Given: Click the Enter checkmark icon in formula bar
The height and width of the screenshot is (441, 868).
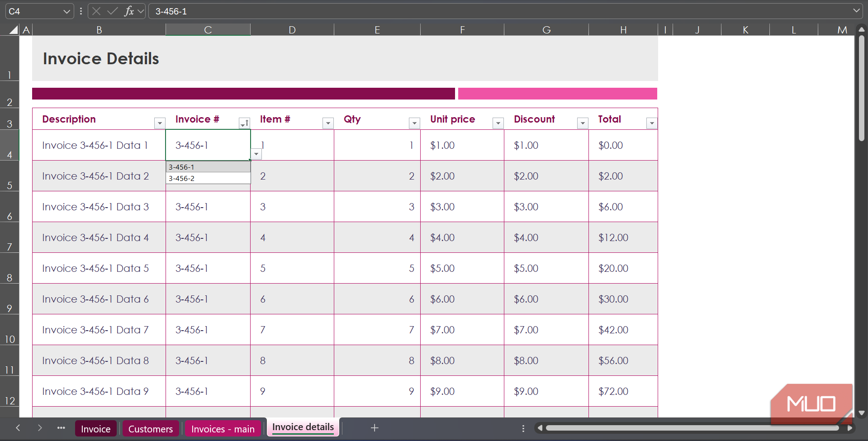Looking at the screenshot, I should pos(113,11).
